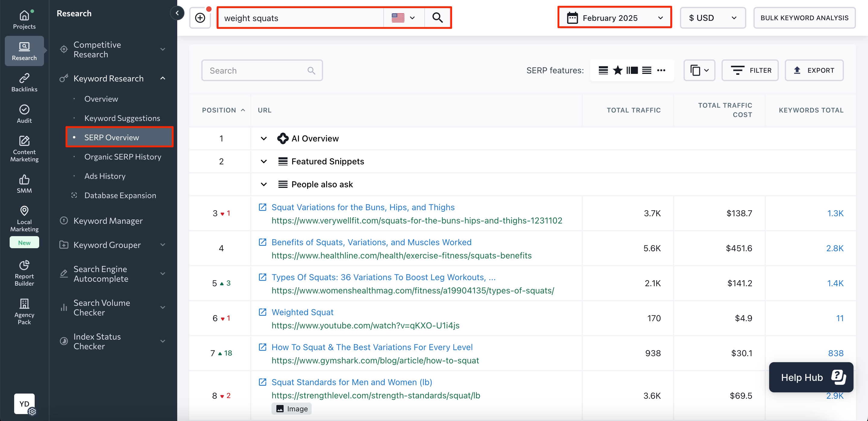Show more SERP features via ellipsis

coord(661,70)
